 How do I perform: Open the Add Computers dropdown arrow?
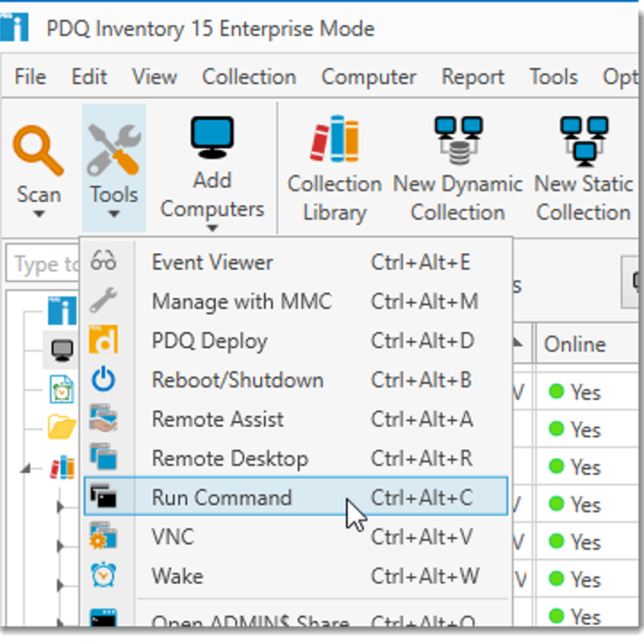tap(213, 229)
